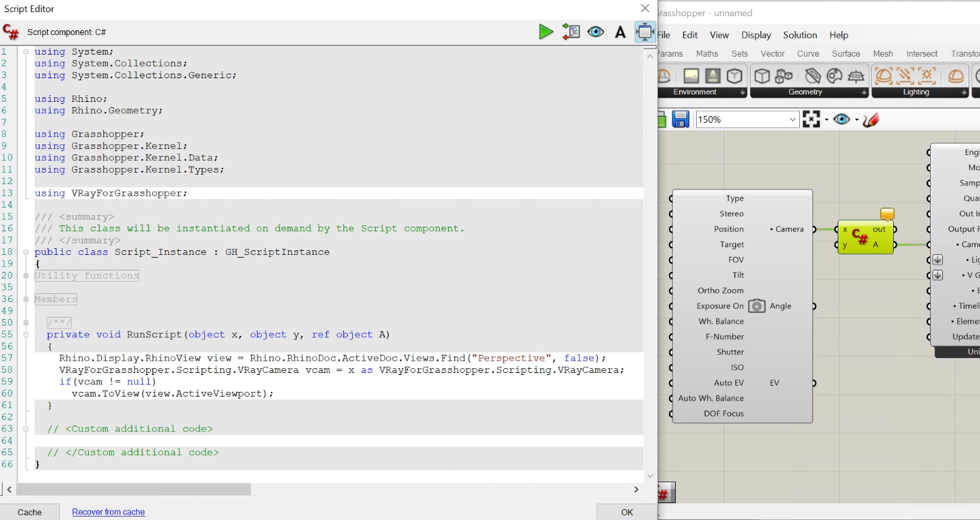Viewport: 980px width, 520px height.
Task: Open the preview eye dropdown arrow in Grasshopper
Action: pyautogui.click(x=857, y=120)
